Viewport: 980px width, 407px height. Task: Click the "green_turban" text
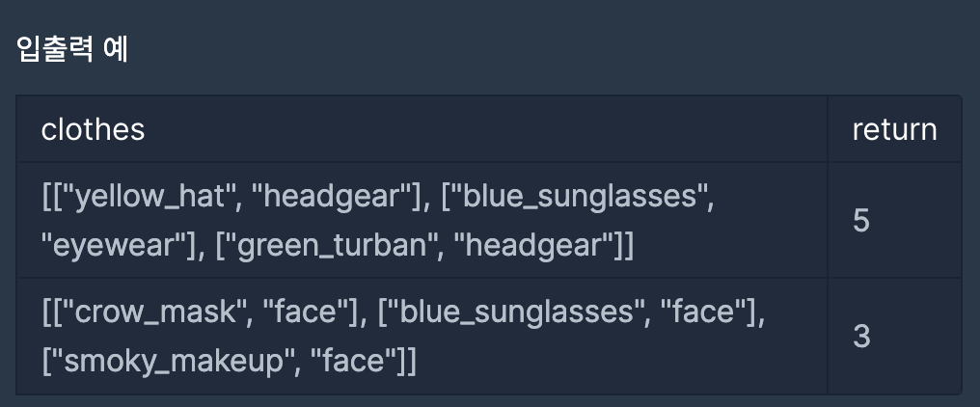[x=328, y=245]
